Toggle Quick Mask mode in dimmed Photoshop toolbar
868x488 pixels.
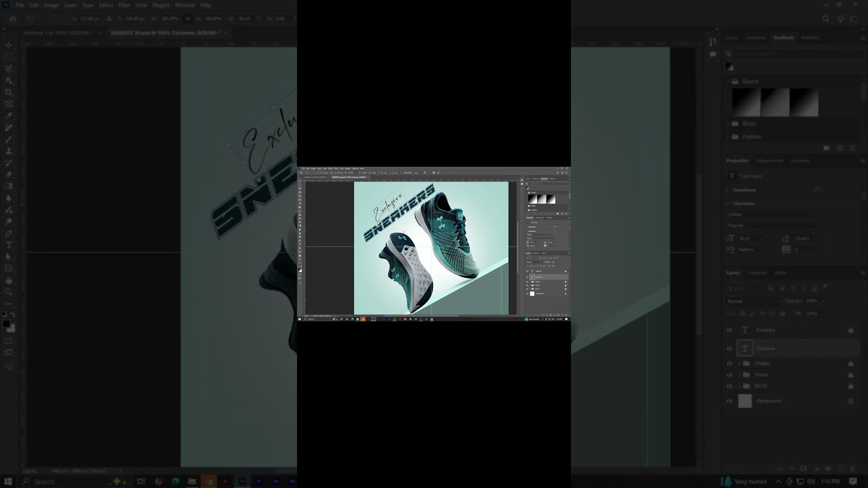pyautogui.click(x=9, y=341)
